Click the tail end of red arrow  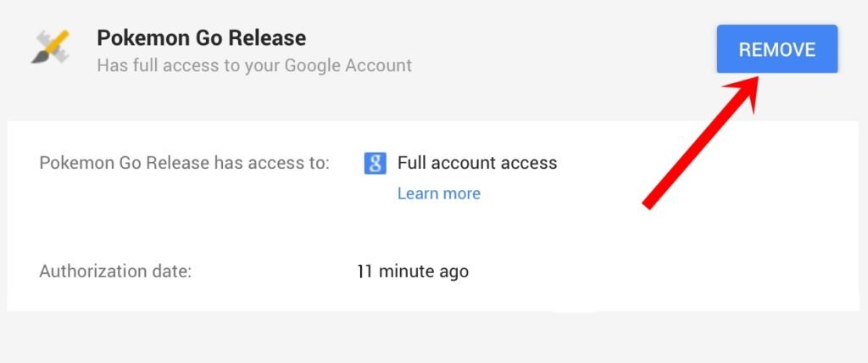coord(648,204)
